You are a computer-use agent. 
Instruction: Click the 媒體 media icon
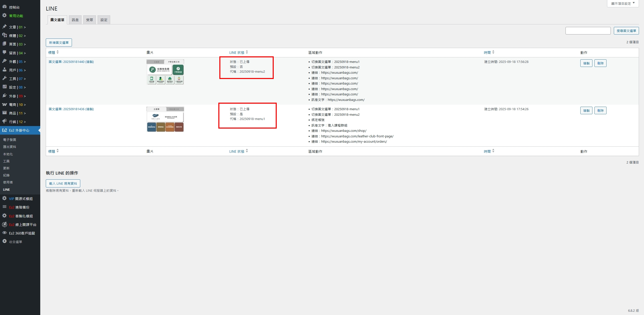click(4, 35)
